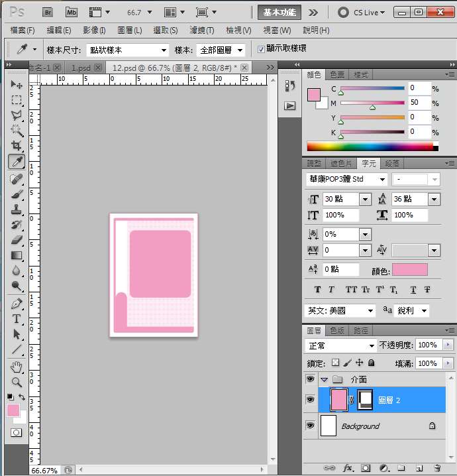The width and height of the screenshot is (457, 476).
Task: Pick the Pen tool
Action: pos(17,304)
